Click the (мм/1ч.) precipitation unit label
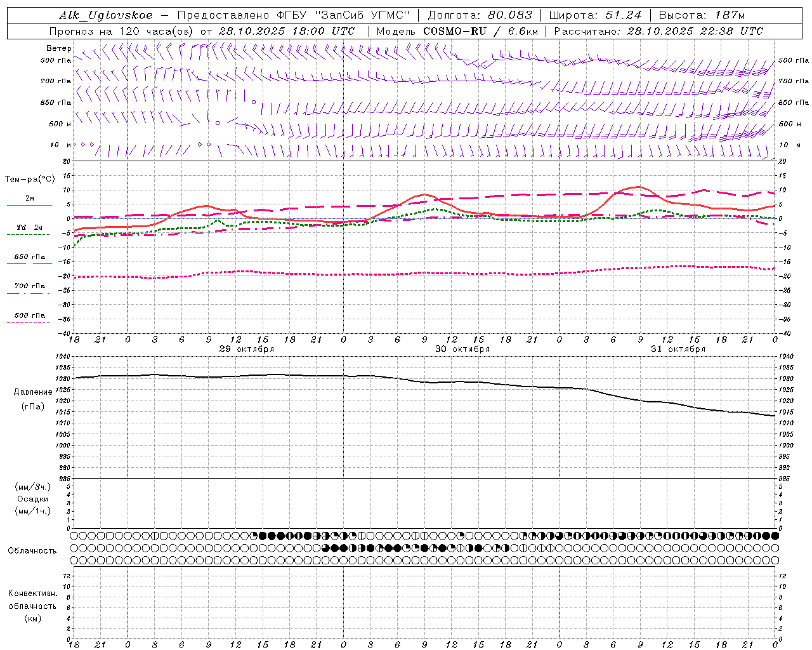This screenshot has height=650, width=812. click(x=33, y=511)
